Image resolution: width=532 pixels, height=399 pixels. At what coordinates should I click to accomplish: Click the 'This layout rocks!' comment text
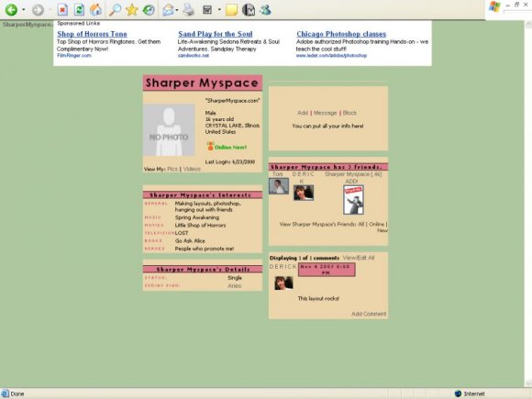(318, 299)
